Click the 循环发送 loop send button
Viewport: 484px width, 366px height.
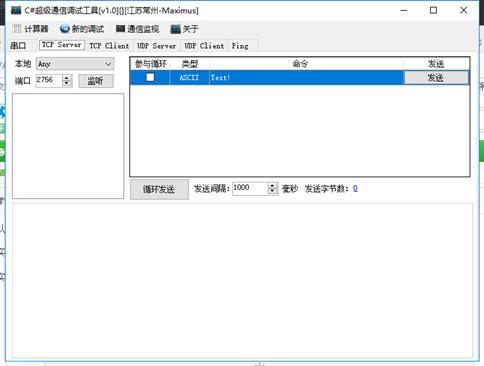[x=159, y=189]
